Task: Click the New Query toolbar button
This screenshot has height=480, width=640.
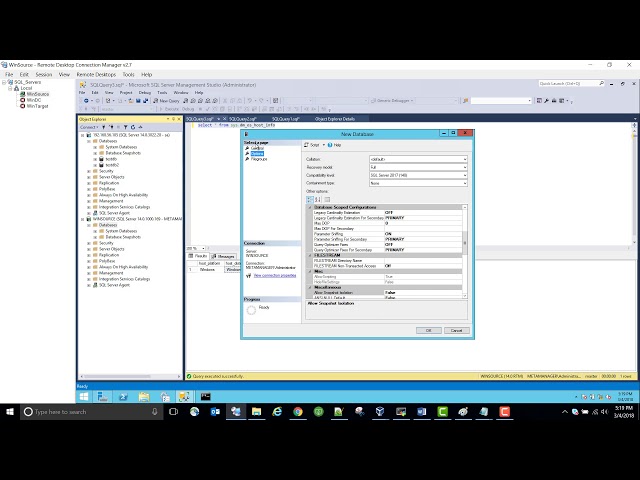Action: [167, 100]
